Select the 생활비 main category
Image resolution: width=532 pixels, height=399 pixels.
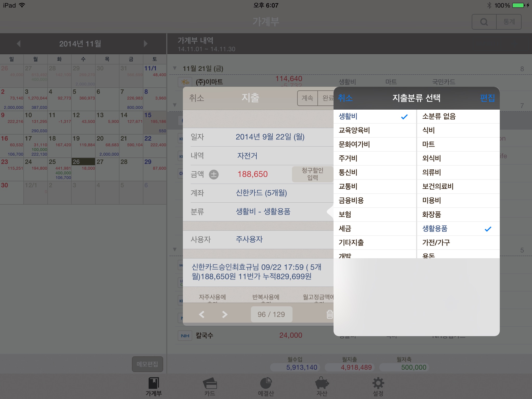pos(375,116)
